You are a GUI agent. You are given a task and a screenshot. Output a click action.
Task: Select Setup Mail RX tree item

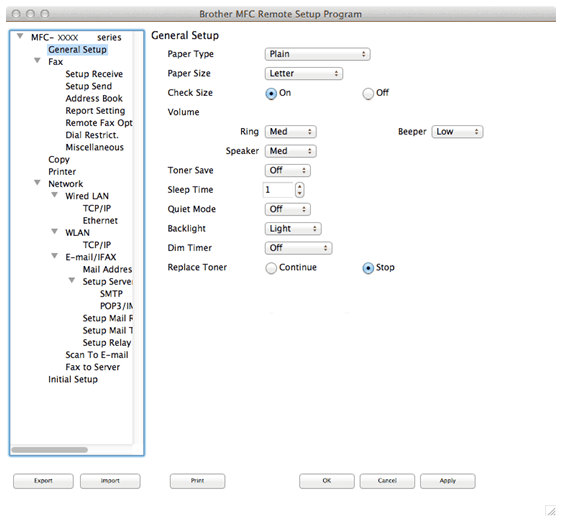[108, 318]
